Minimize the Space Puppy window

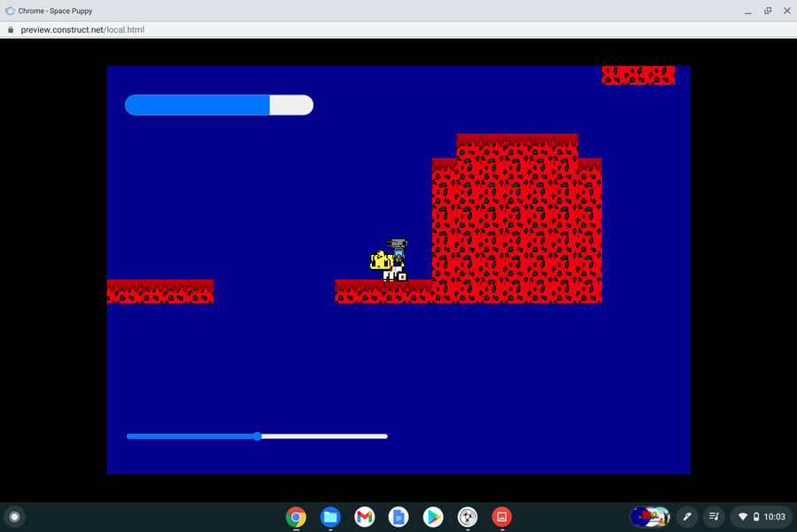(747, 11)
